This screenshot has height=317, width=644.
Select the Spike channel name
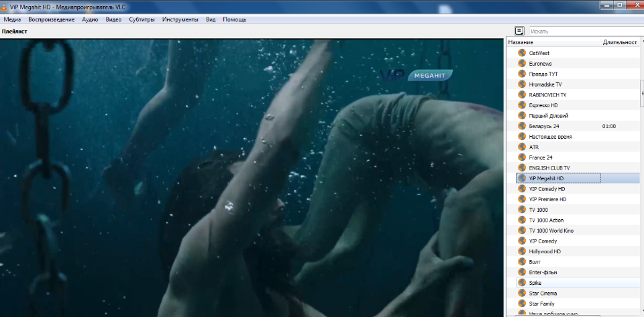coord(535,283)
